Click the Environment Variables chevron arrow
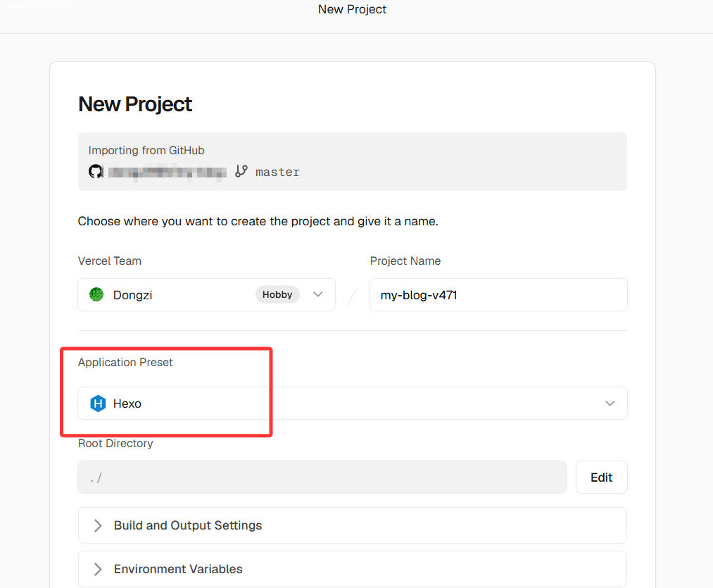The width and height of the screenshot is (713, 588). tap(98, 569)
